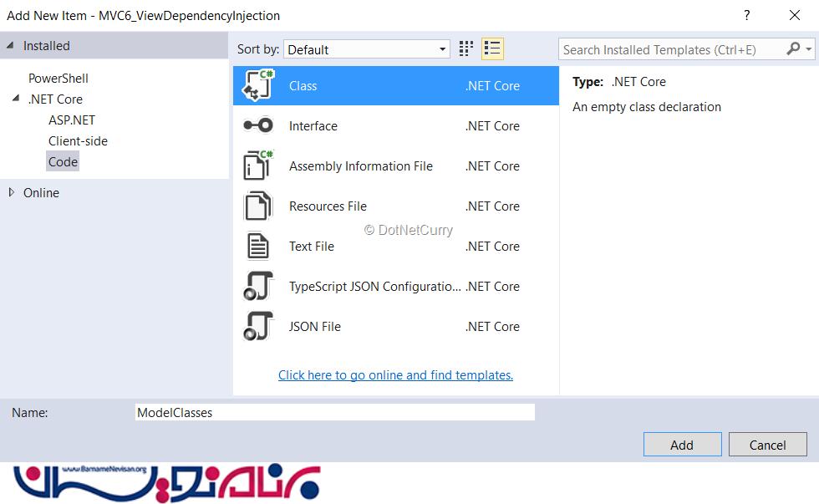The width and height of the screenshot is (819, 504).
Task: Click the C# Class template icon
Action: click(258, 85)
